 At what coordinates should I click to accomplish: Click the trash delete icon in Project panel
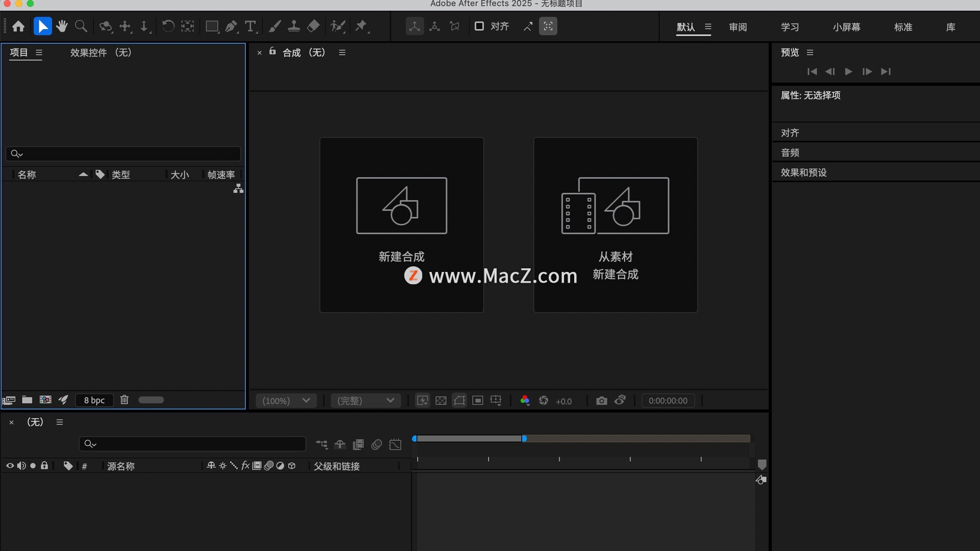(125, 400)
